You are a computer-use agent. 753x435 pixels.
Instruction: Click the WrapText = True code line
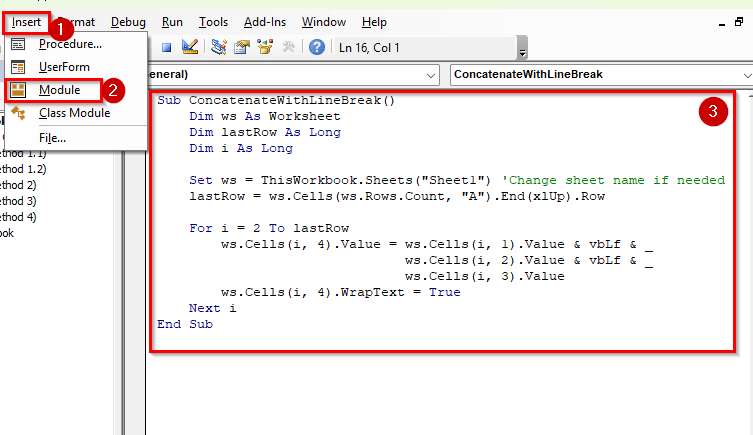coord(340,292)
